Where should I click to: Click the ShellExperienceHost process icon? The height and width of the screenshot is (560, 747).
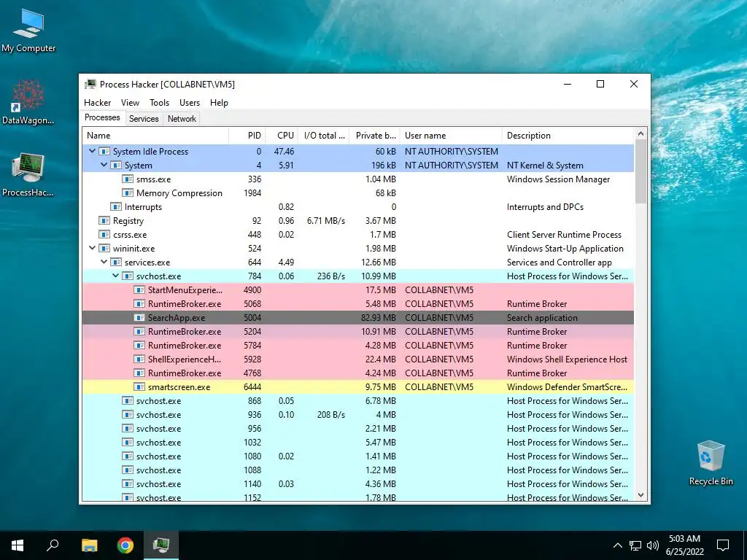139,359
